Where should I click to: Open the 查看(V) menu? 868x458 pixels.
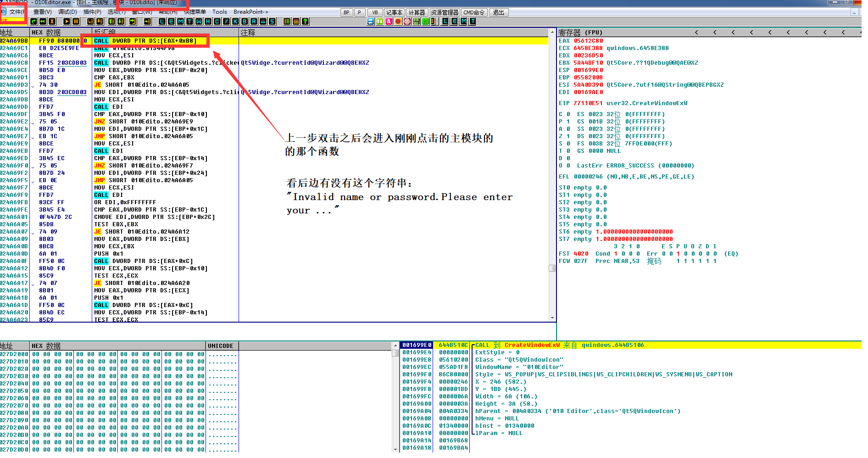[x=43, y=12]
